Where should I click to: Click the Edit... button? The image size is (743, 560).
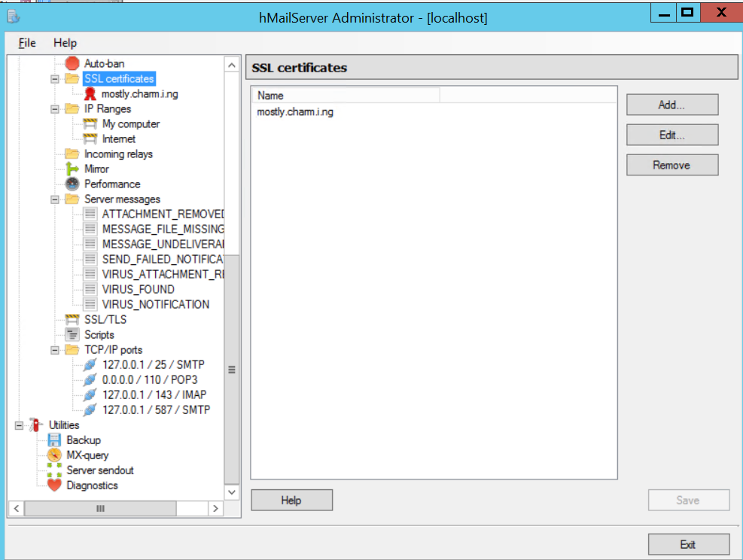click(x=672, y=135)
